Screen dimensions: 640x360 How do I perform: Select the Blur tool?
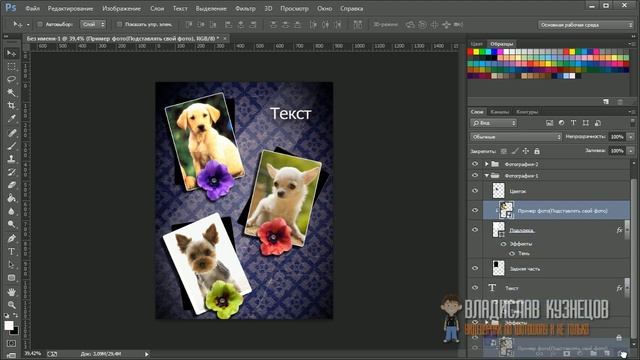(x=11, y=211)
